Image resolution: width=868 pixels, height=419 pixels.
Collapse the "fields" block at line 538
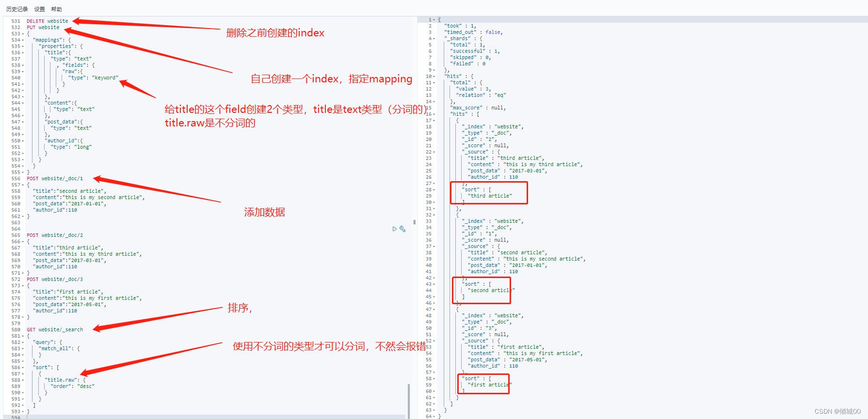(x=23, y=65)
